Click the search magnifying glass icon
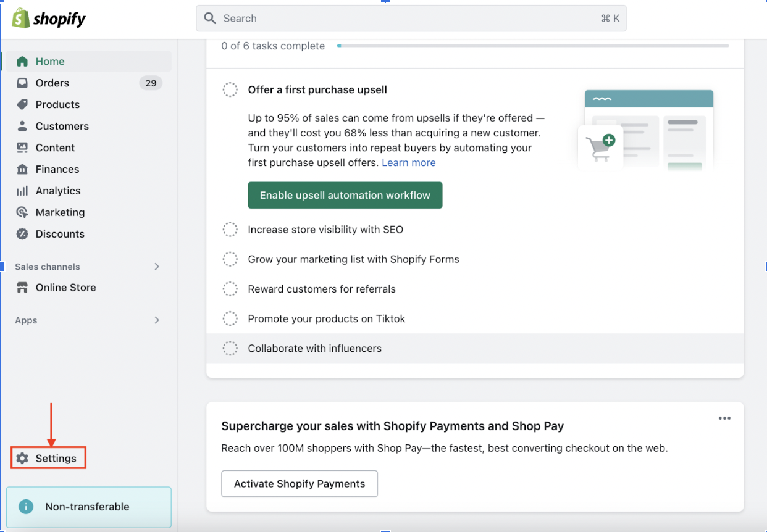The image size is (767, 532). pos(211,19)
